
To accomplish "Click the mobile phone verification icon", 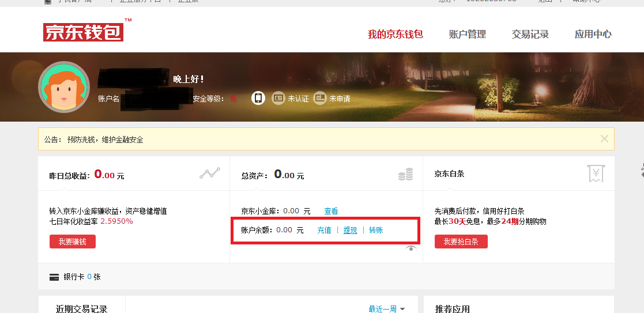I will (258, 98).
